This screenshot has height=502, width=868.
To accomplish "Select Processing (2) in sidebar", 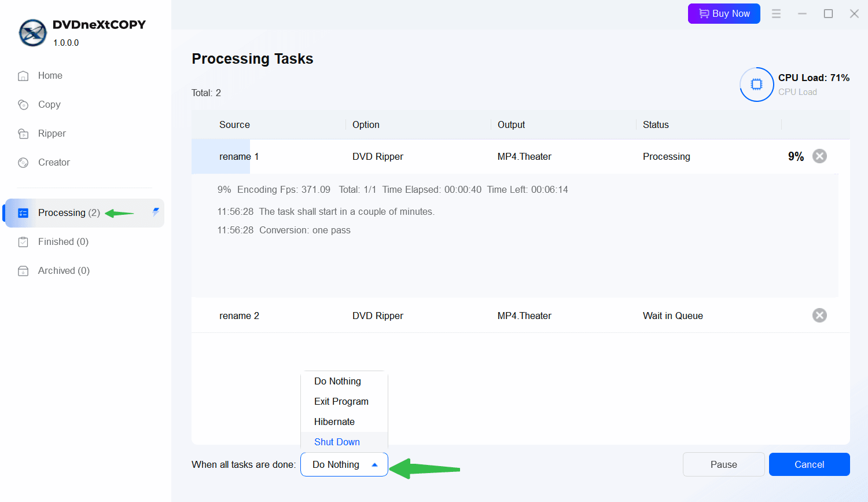I will coord(84,213).
